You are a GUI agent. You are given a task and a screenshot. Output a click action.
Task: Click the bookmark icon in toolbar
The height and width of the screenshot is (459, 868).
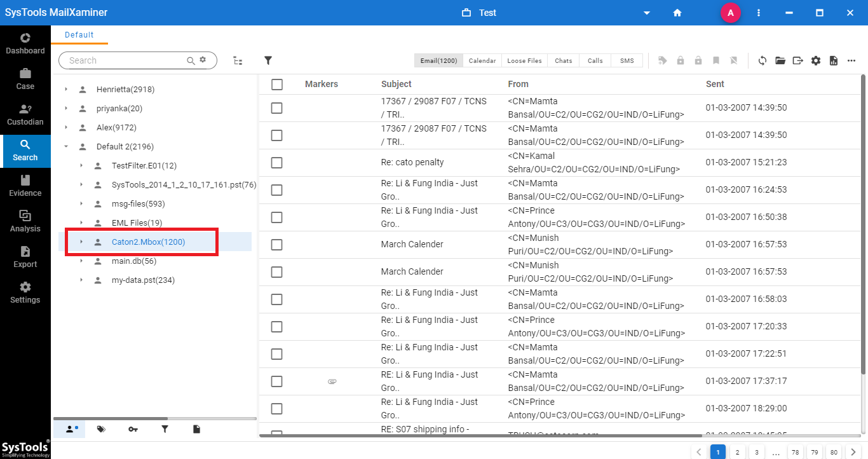pyautogui.click(x=716, y=60)
